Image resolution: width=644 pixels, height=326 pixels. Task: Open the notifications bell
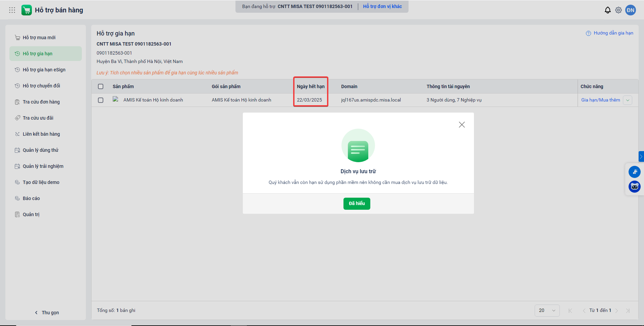607,10
